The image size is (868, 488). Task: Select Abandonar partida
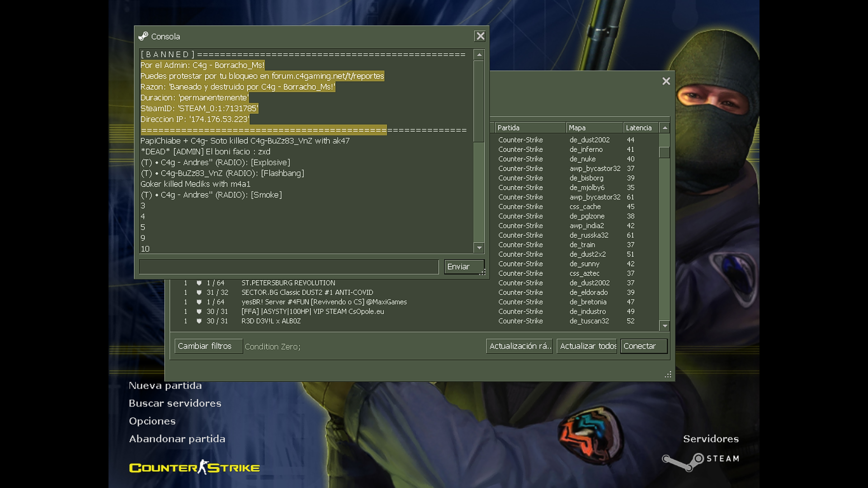pyautogui.click(x=177, y=439)
